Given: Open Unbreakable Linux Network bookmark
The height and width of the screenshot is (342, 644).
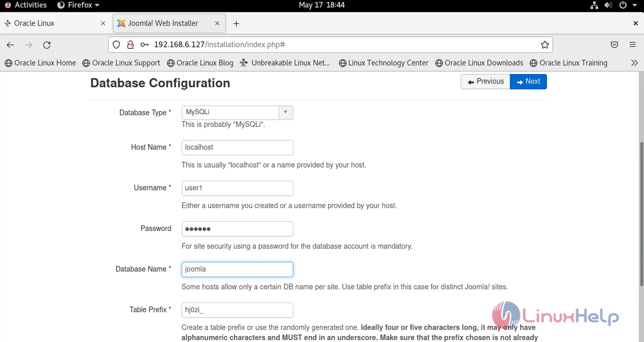Looking at the screenshot, I should coord(285,63).
